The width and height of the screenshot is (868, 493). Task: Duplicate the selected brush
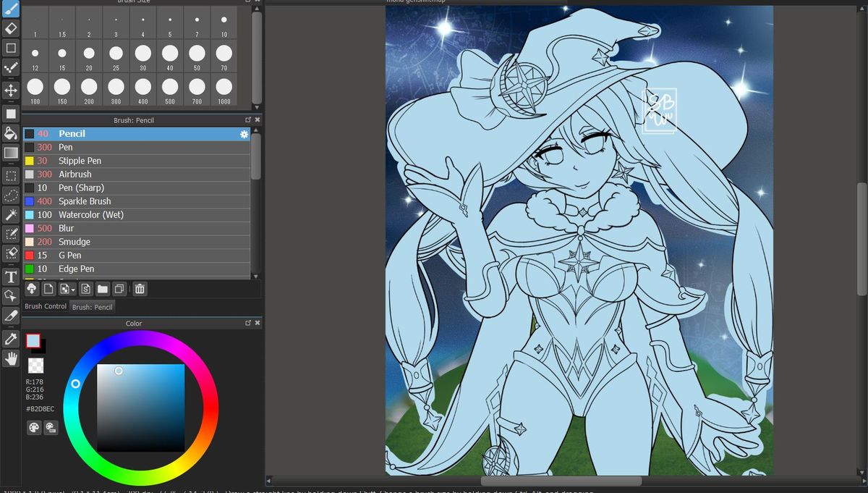click(119, 289)
